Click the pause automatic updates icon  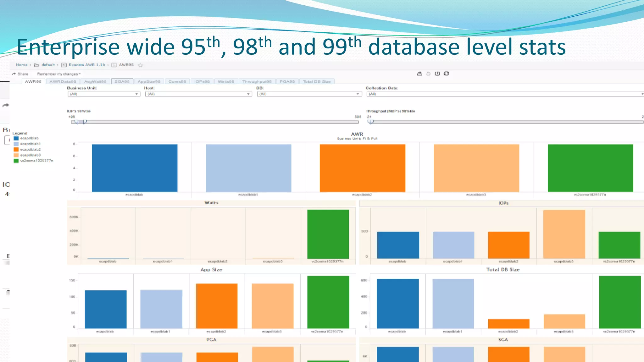(437, 74)
